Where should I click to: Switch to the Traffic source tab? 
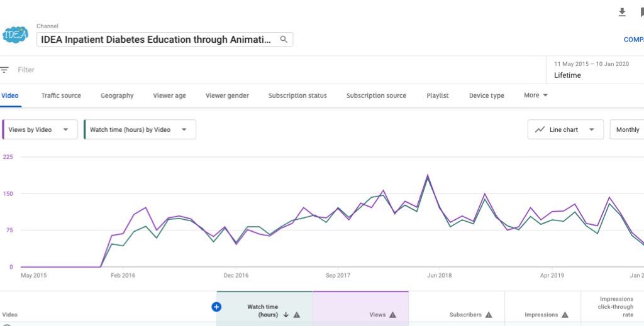[x=61, y=95]
